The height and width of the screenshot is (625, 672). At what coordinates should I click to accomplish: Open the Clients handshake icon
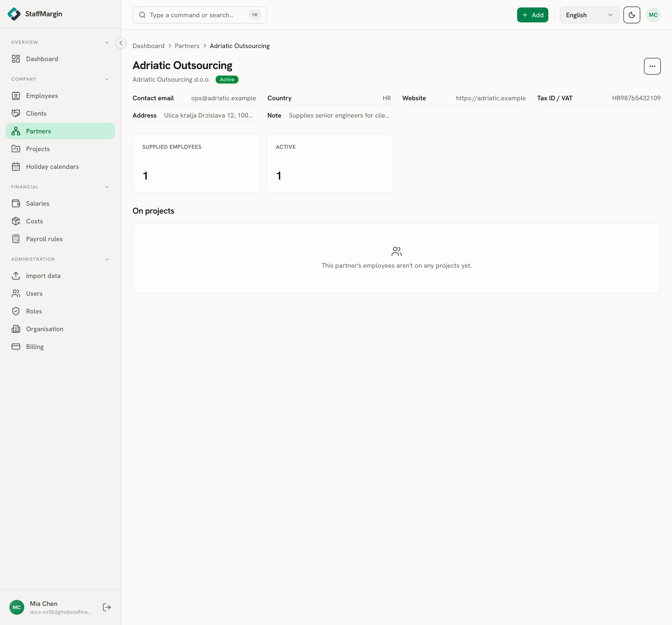point(16,114)
